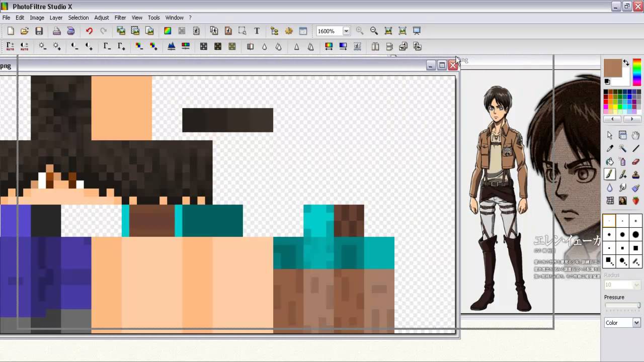Viewport: 644px width, 362px height.
Task: Open the Selection menu
Action: (x=78, y=18)
